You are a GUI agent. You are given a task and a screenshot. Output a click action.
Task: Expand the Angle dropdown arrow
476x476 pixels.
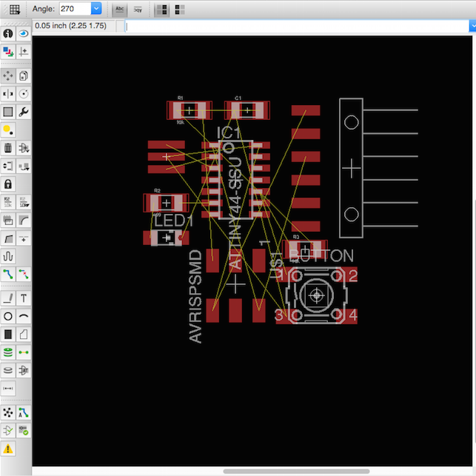(x=96, y=9)
